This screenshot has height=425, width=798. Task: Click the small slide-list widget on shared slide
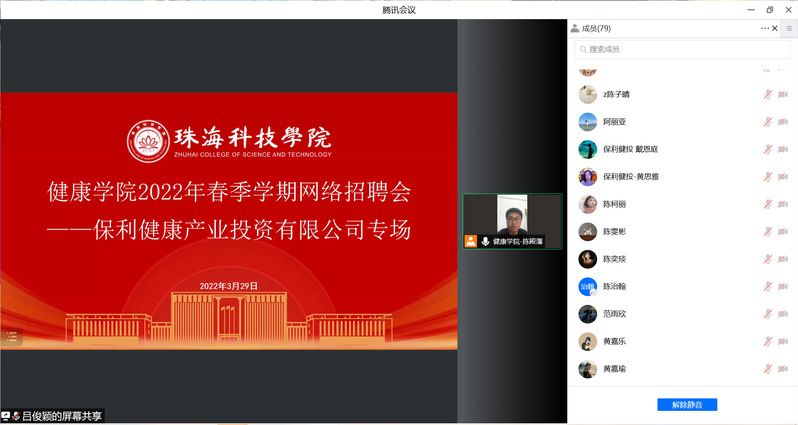pyautogui.click(x=12, y=336)
